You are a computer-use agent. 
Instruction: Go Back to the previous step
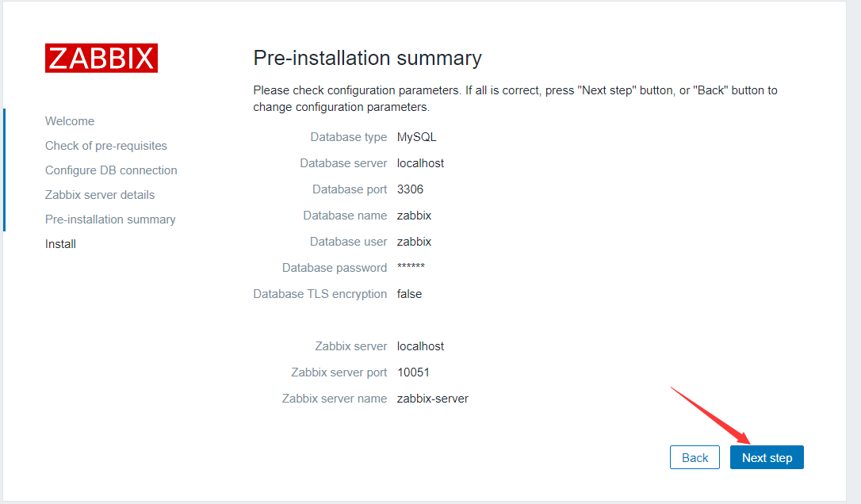point(695,457)
